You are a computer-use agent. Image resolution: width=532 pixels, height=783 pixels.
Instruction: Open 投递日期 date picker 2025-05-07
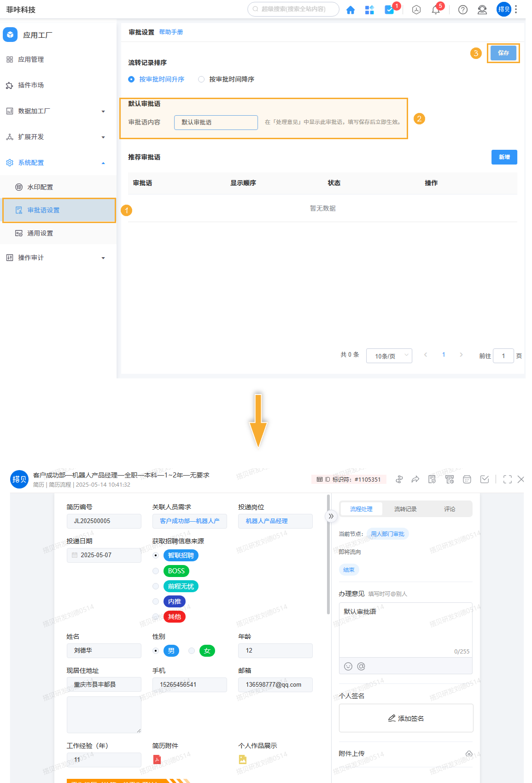(104, 555)
